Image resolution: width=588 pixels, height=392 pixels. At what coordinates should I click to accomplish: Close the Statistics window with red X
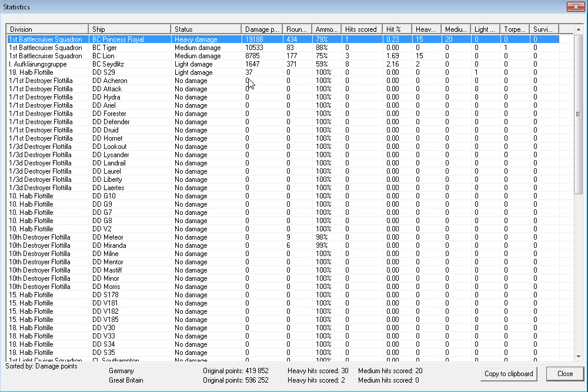(574, 6)
